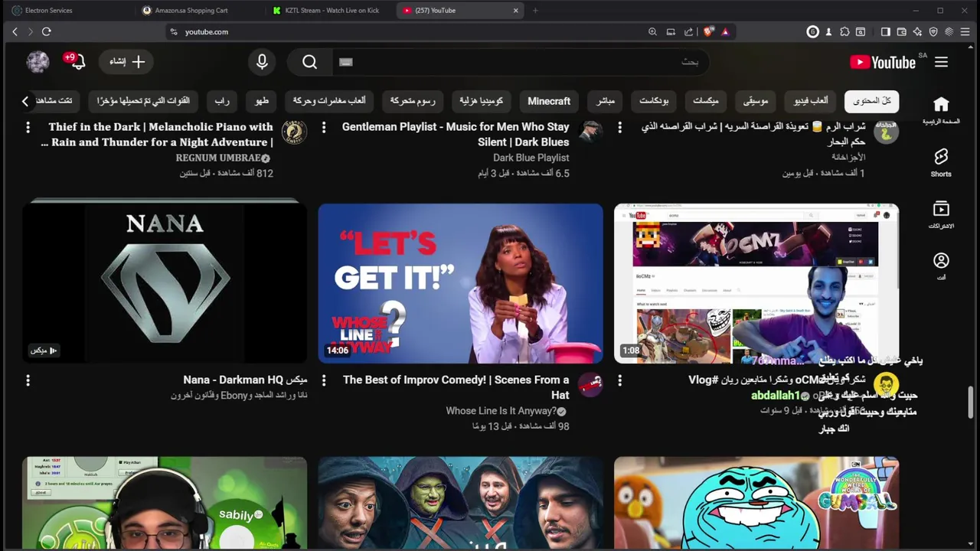
Task: Open options for the Gentleman Playlist video
Action: coord(324,127)
